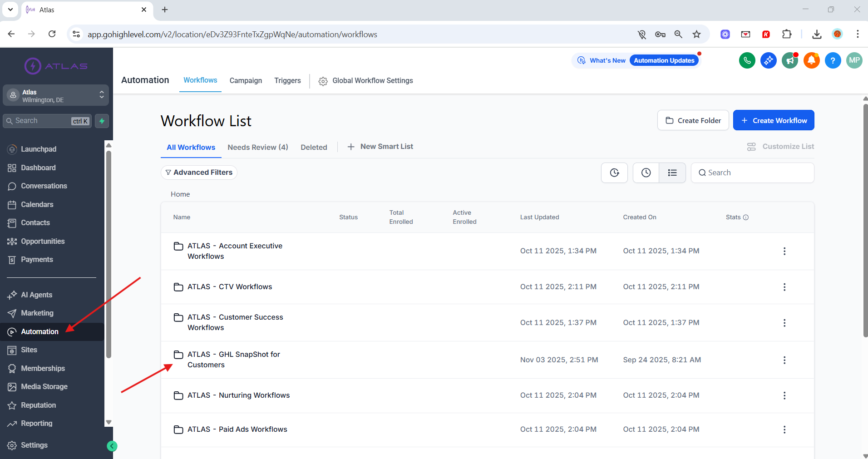Open Memberships in sidebar
This screenshot has width=868, height=459.
tap(42, 369)
